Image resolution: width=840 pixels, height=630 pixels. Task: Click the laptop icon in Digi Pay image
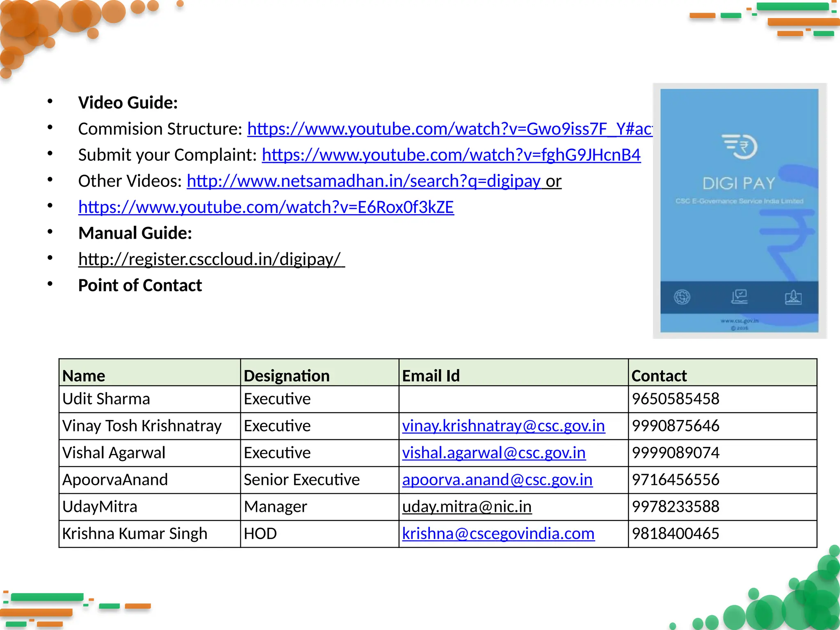coord(740,297)
